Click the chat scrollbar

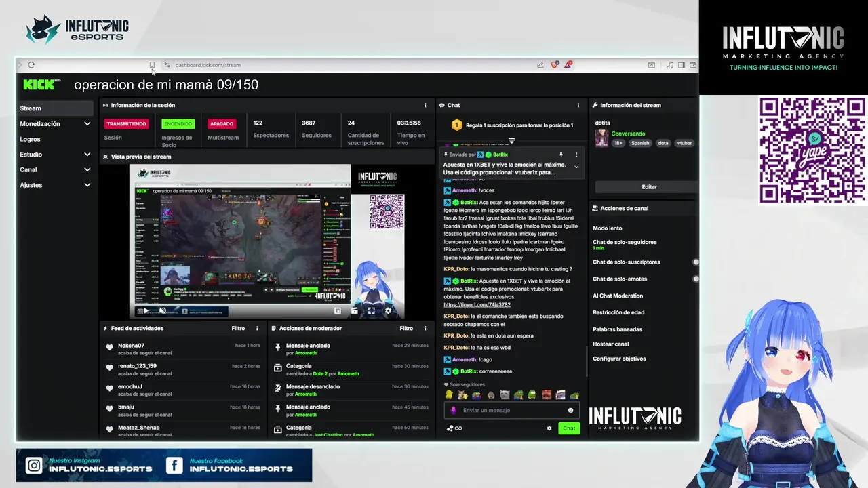pyautogui.click(x=587, y=361)
